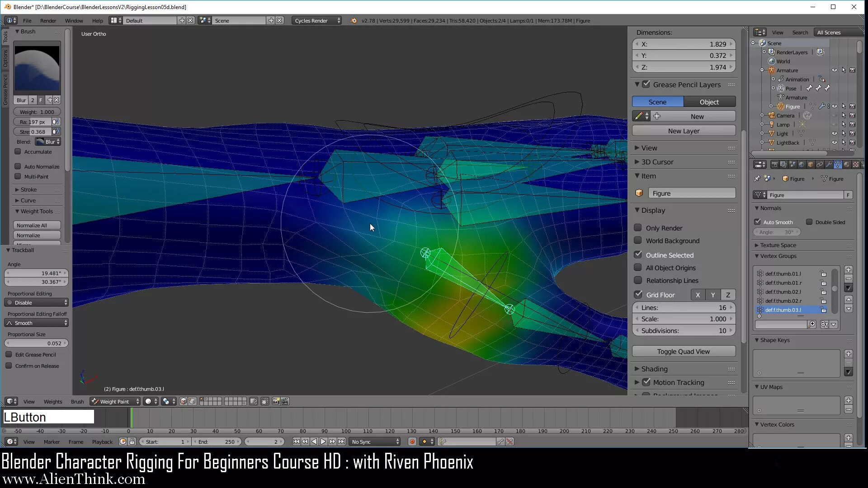Click the World properties tab icon

(802, 164)
